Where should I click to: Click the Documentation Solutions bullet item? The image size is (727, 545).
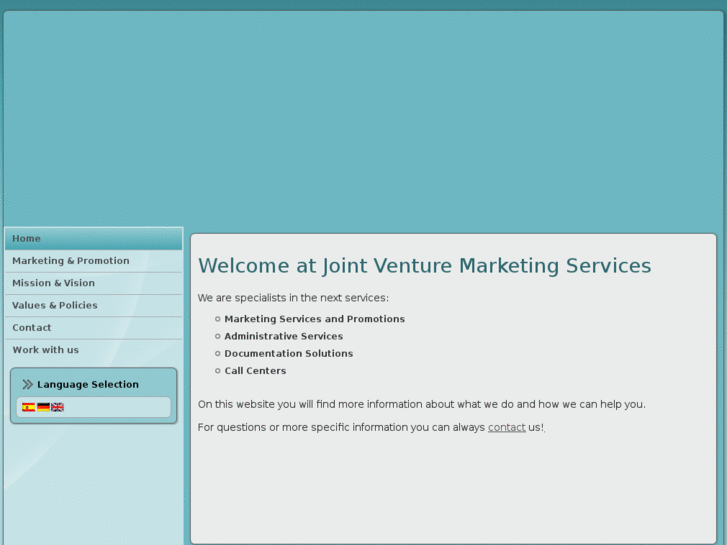tap(288, 353)
